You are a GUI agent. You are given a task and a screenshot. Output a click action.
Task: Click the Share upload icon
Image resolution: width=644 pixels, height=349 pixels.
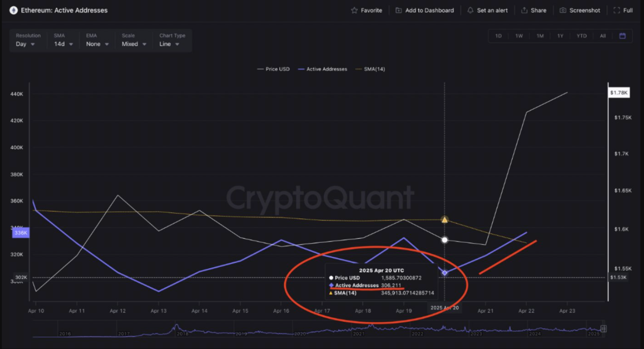[x=524, y=10]
